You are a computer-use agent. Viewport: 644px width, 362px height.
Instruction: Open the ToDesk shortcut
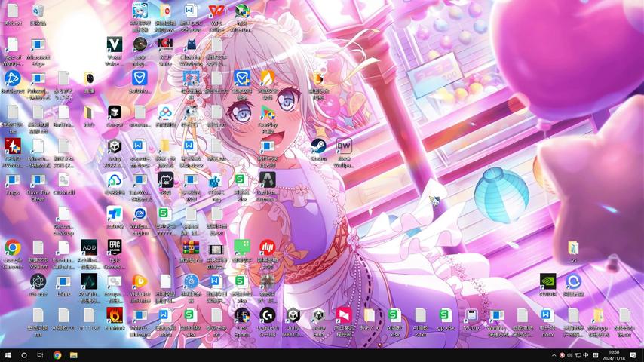114,214
